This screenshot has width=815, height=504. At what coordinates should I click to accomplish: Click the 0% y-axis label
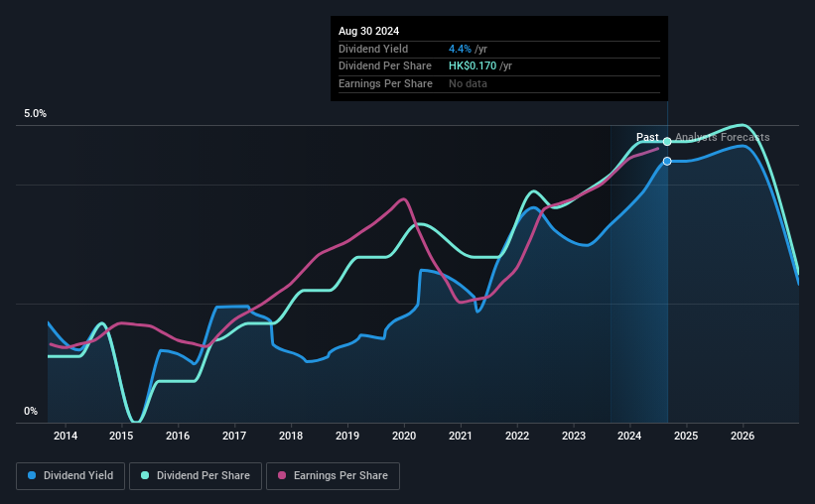tap(31, 411)
